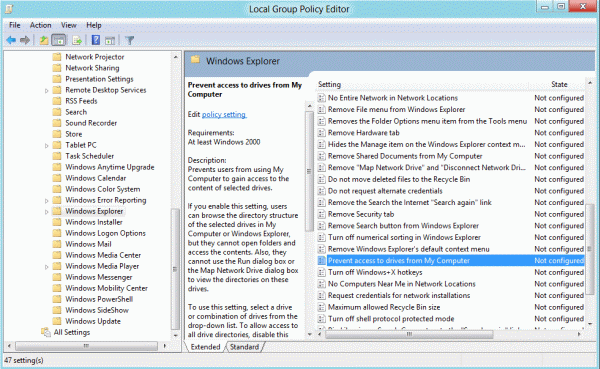Click the RSS Feeds folder icon

click(57, 101)
